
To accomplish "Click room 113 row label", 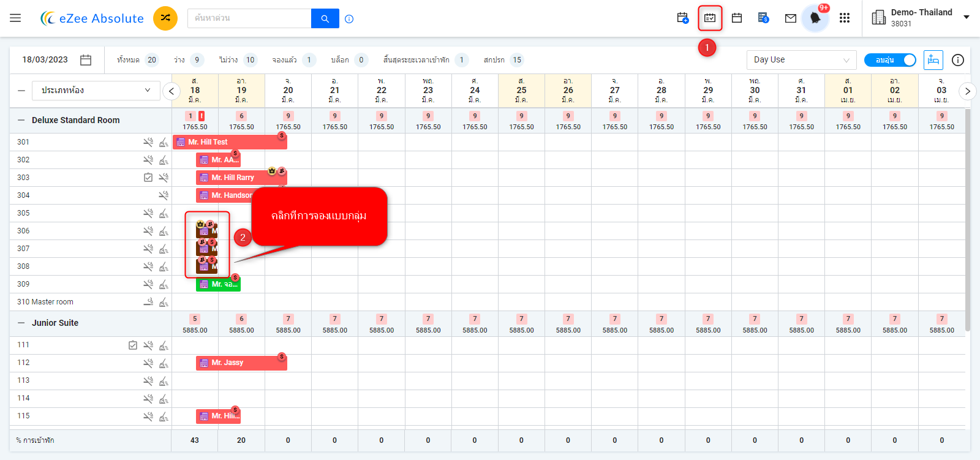I will pos(23,381).
